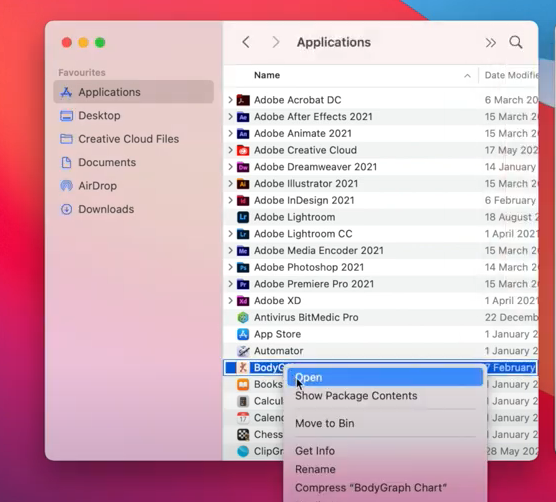
Task: Choose Rename in context menu
Action: pyautogui.click(x=315, y=469)
